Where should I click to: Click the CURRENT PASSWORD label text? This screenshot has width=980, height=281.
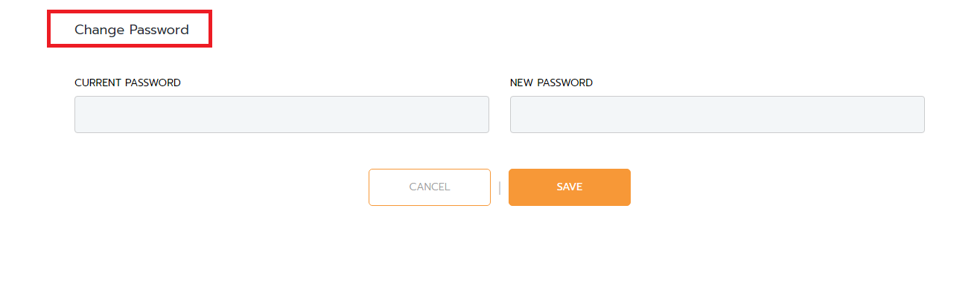[x=127, y=83]
